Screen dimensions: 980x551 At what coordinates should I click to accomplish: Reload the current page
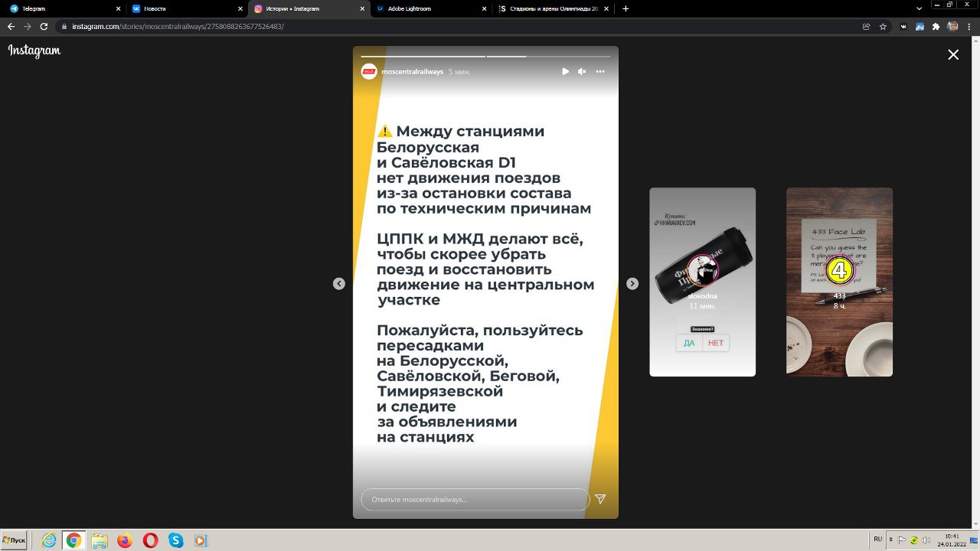pos(44,26)
